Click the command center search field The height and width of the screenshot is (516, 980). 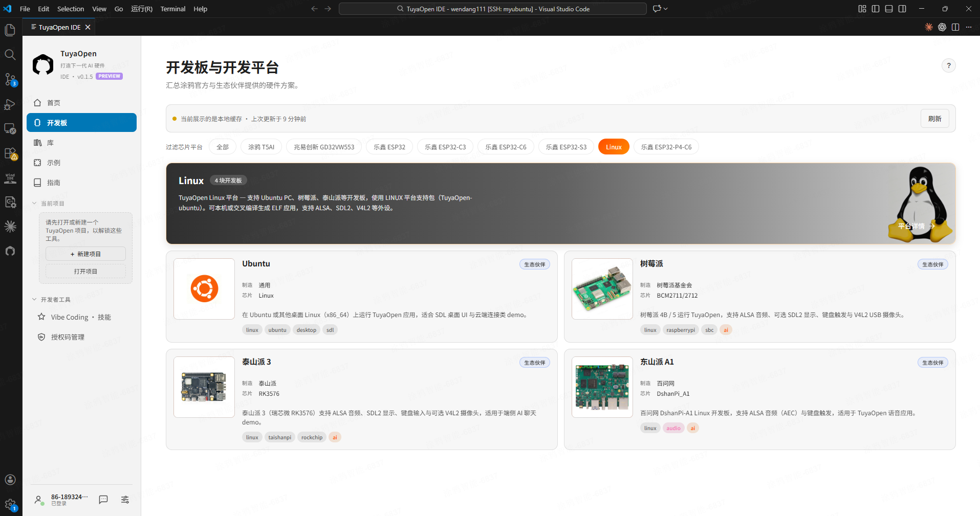point(493,9)
